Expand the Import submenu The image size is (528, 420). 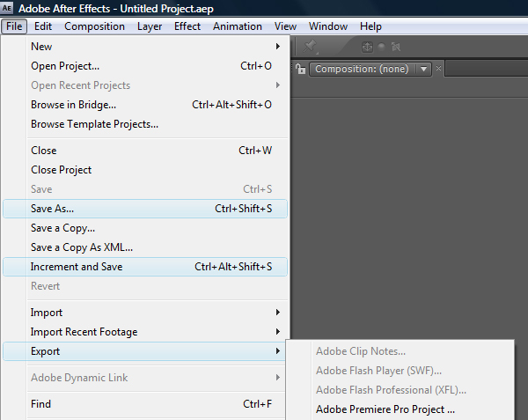145,313
